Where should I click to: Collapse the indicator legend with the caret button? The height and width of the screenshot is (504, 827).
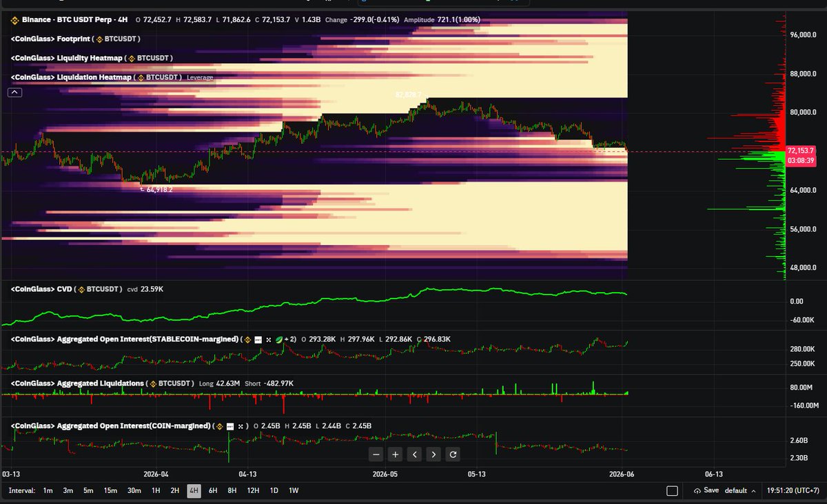coord(16,92)
